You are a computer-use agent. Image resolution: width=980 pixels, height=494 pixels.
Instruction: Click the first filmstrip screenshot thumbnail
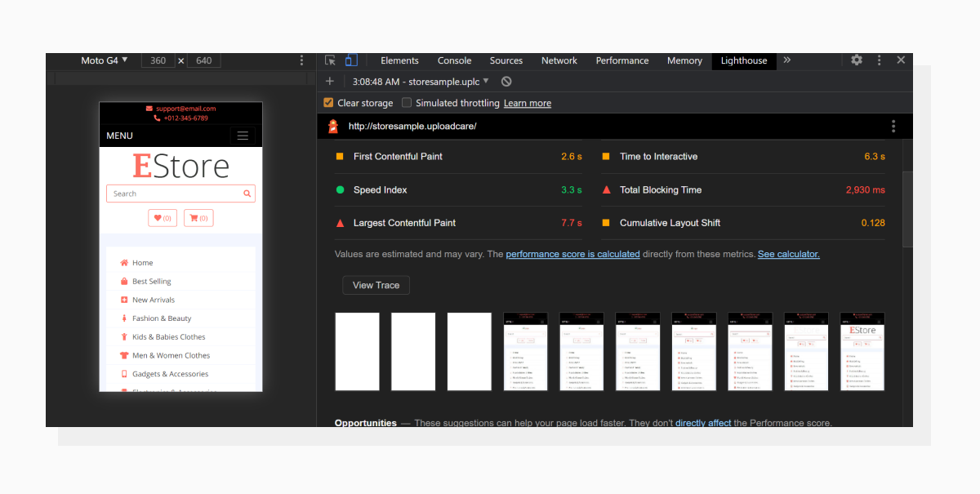coord(357,351)
